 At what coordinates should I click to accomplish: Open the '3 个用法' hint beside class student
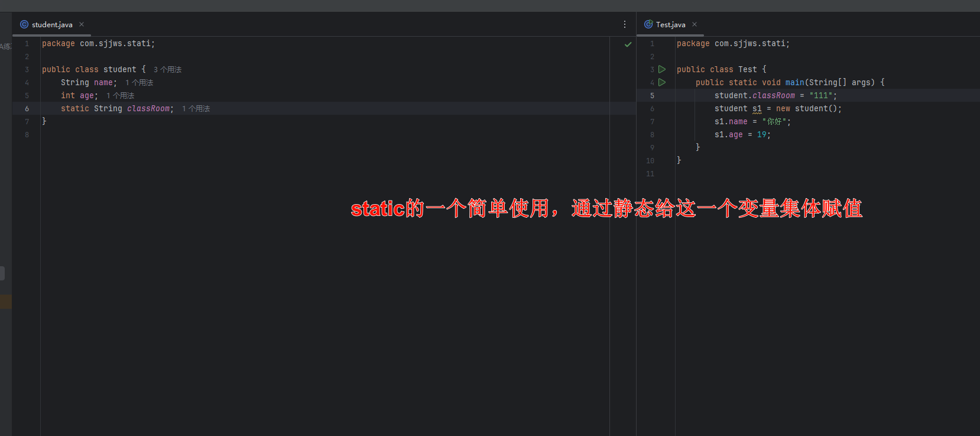pos(167,70)
